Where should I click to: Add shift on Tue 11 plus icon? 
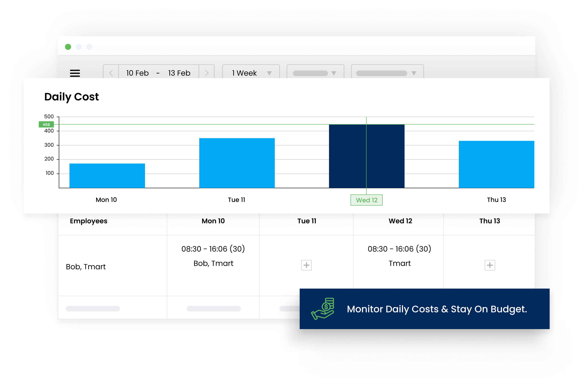306,265
